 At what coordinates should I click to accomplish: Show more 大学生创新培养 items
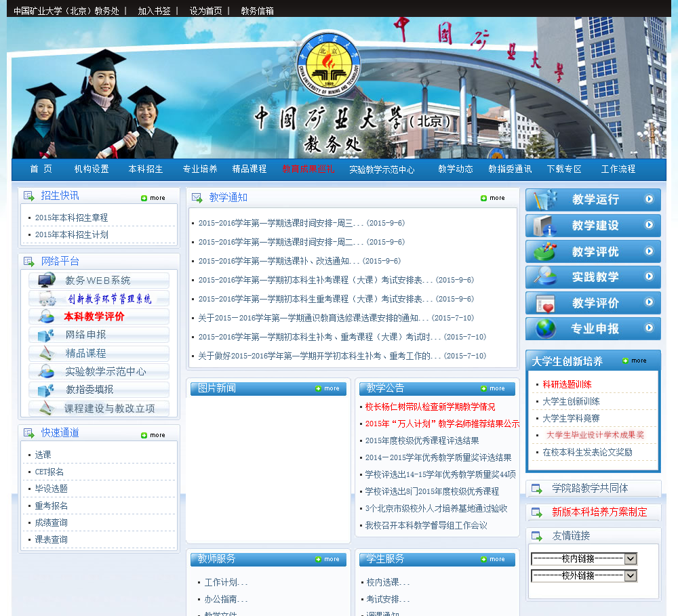[x=635, y=361]
